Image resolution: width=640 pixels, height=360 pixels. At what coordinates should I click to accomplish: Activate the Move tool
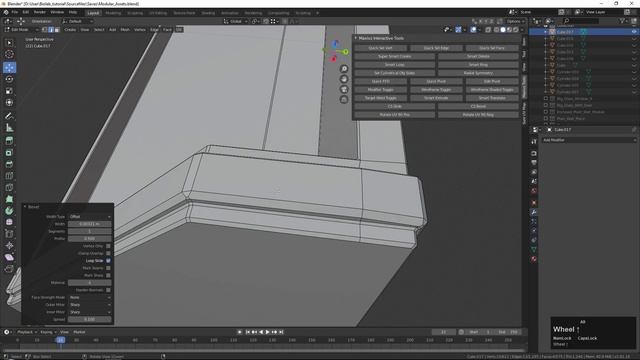pyautogui.click(x=9, y=67)
